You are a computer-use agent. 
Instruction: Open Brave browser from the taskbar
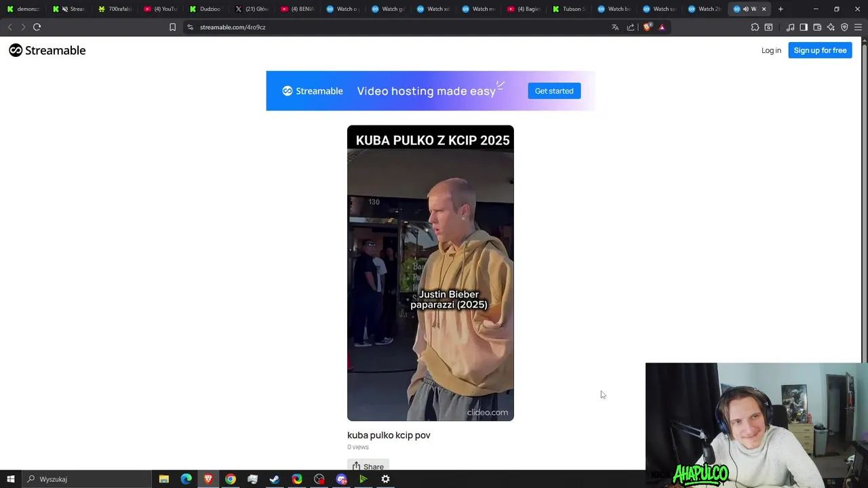(208, 479)
